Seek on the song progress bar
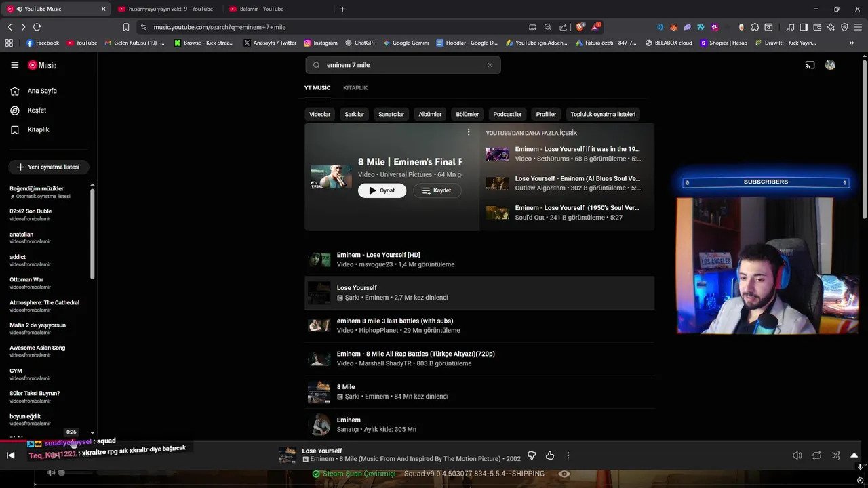 coord(434,441)
